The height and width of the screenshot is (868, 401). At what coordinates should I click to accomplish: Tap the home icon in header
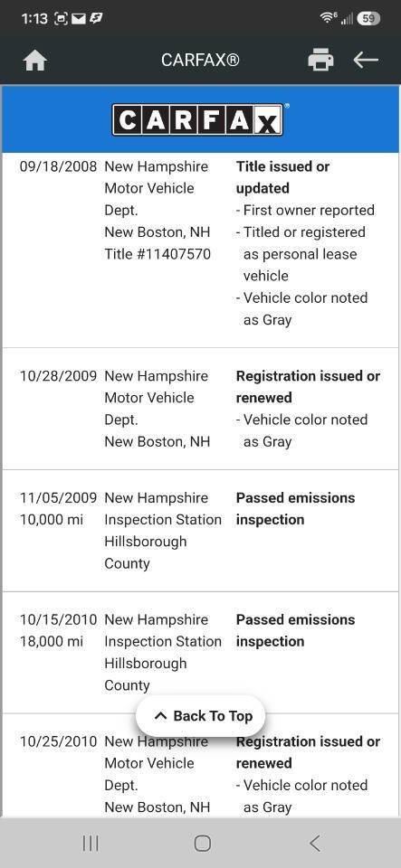(35, 61)
